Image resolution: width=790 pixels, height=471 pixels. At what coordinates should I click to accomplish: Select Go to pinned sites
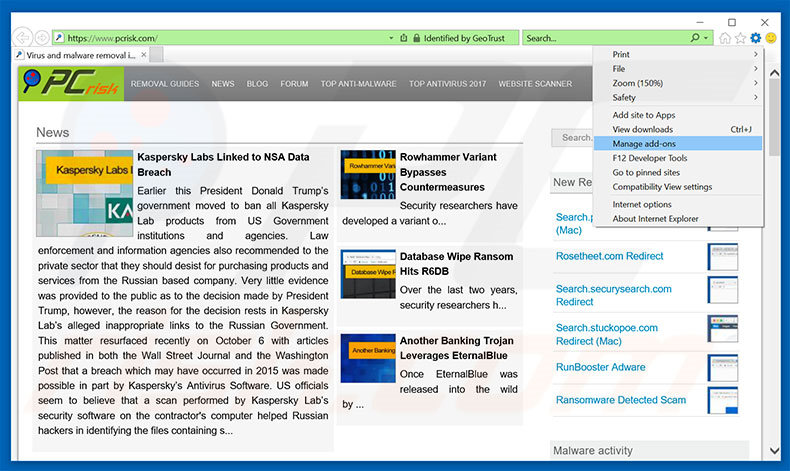point(678,172)
